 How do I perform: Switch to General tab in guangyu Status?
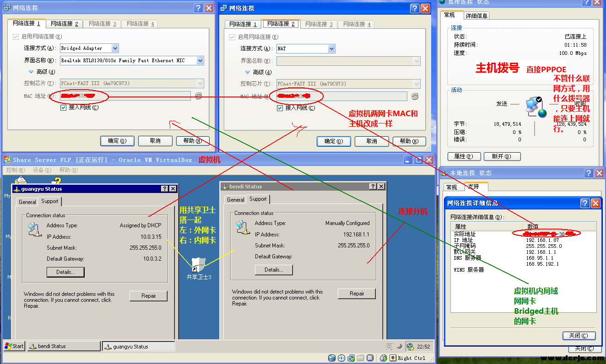coord(27,202)
